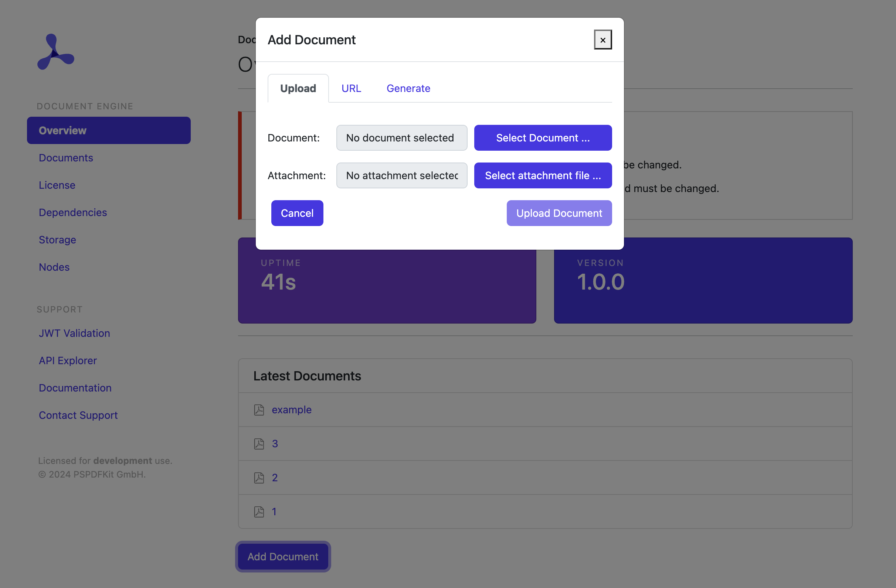This screenshot has width=896, height=588.
Task: Open Add Document button at page bottom
Action: coord(283,556)
